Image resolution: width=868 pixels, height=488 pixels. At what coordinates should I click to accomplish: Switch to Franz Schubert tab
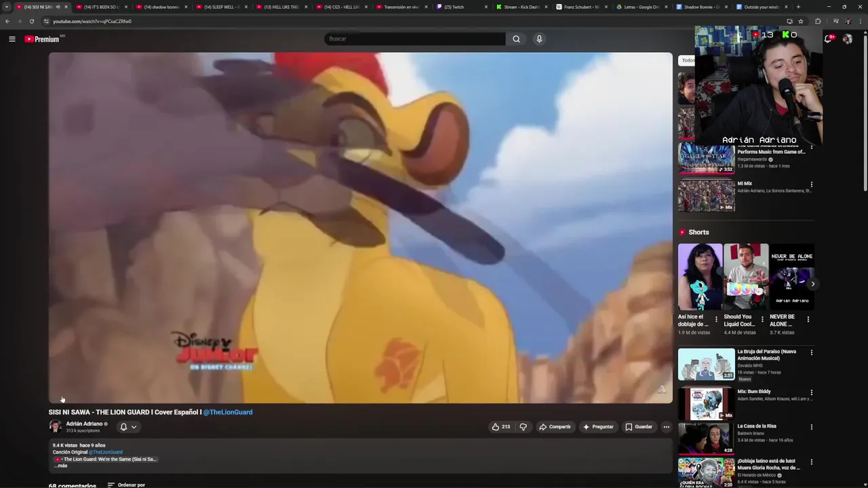tap(581, 7)
